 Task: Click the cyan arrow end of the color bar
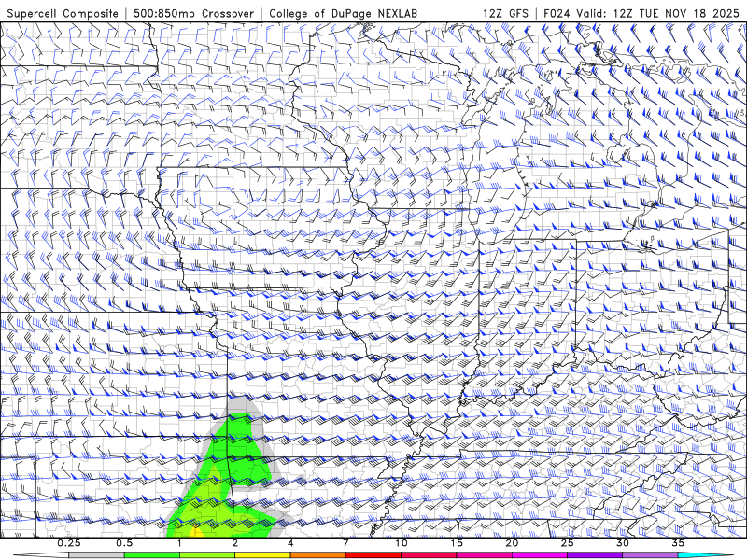[706, 555]
